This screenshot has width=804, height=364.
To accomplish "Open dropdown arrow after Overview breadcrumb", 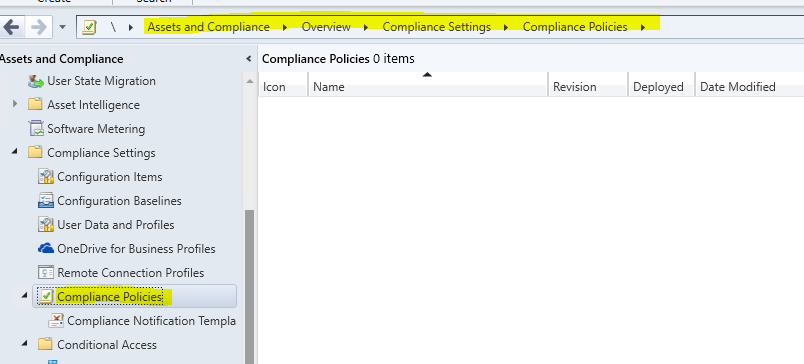I will 366,27.
